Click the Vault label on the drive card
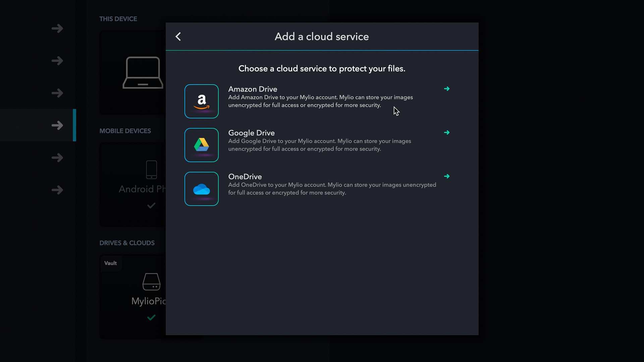The image size is (644, 362). (x=110, y=263)
